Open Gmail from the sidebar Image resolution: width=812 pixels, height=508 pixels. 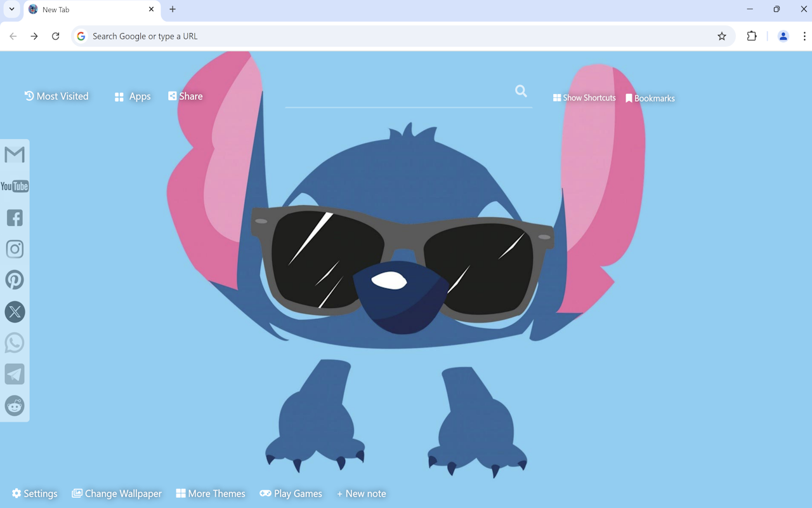coord(15,154)
